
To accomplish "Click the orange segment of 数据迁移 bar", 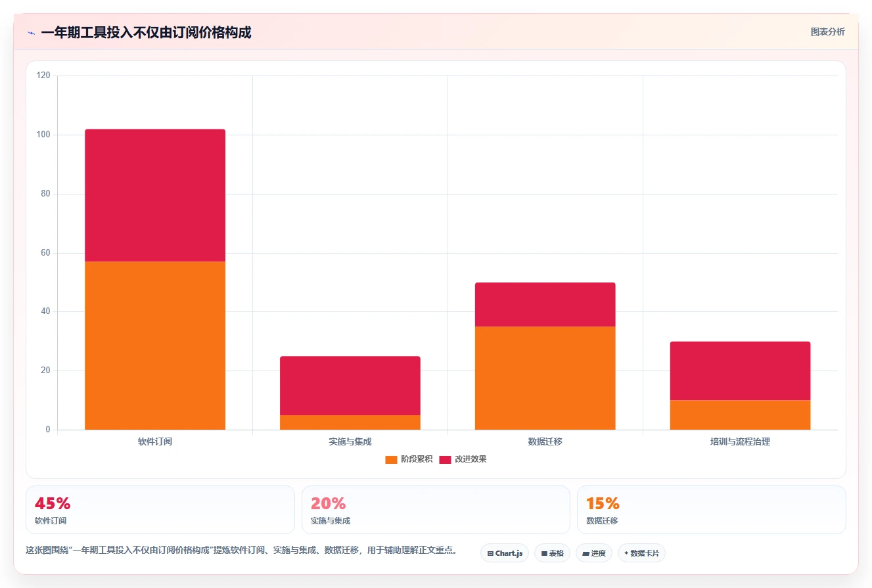I will (x=545, y=378).
